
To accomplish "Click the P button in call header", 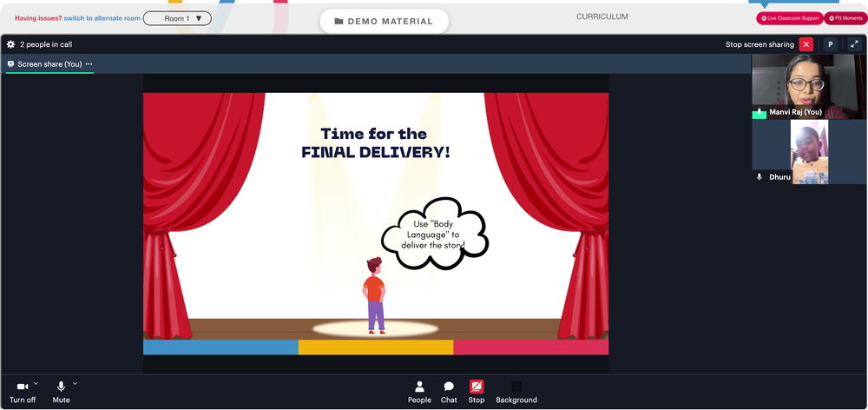I will 831,44.
